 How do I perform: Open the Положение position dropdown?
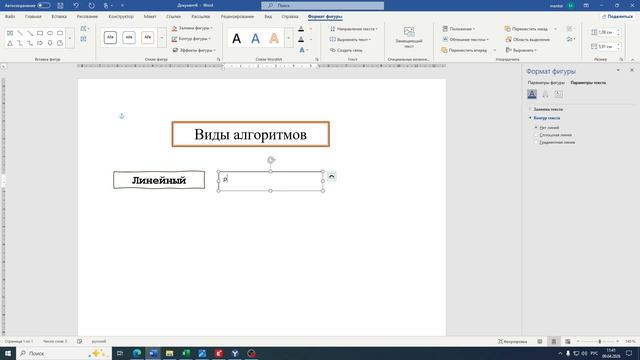pos(458,29)
